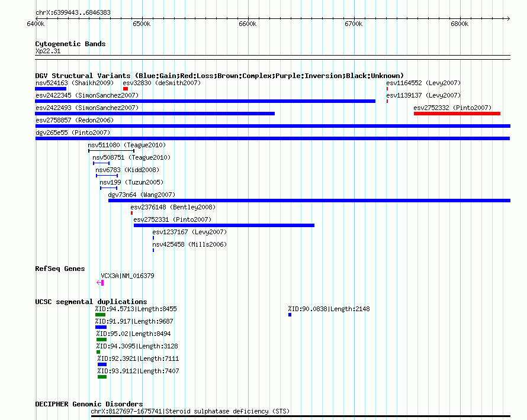Viewport: 527px width, 420px height.
Task: Click the nsv508751 (Teague2010) label
Action: point(131,157)
